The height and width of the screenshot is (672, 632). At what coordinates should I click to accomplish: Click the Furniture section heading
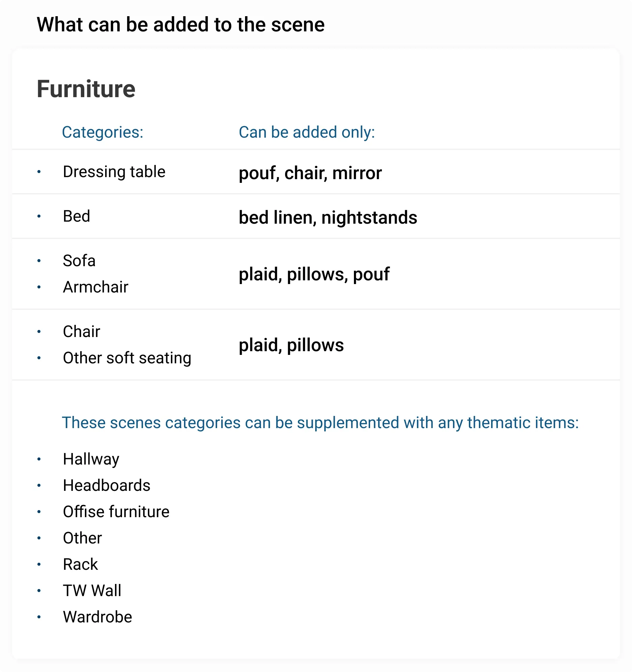click(86, 89)
